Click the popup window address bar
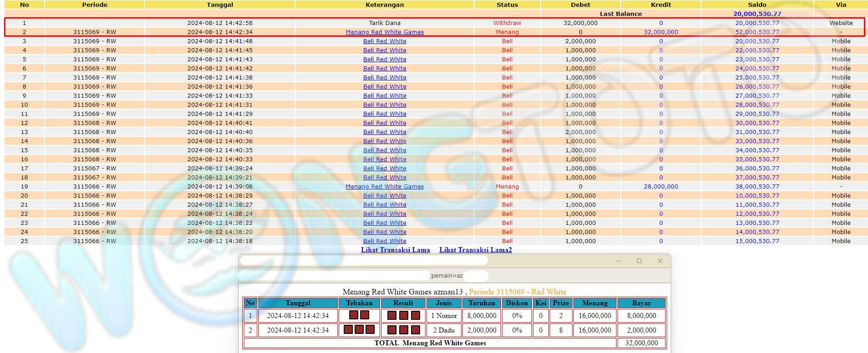The height and width of the screenshot is (353, 868). [x=364, y=276]
